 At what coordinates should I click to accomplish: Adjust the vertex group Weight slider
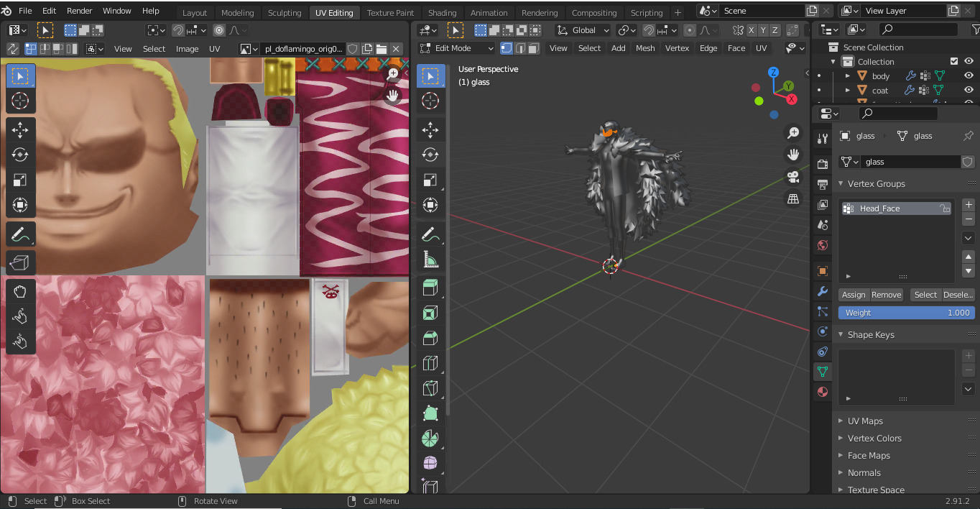pyautogui.click(x=906, y=312)
